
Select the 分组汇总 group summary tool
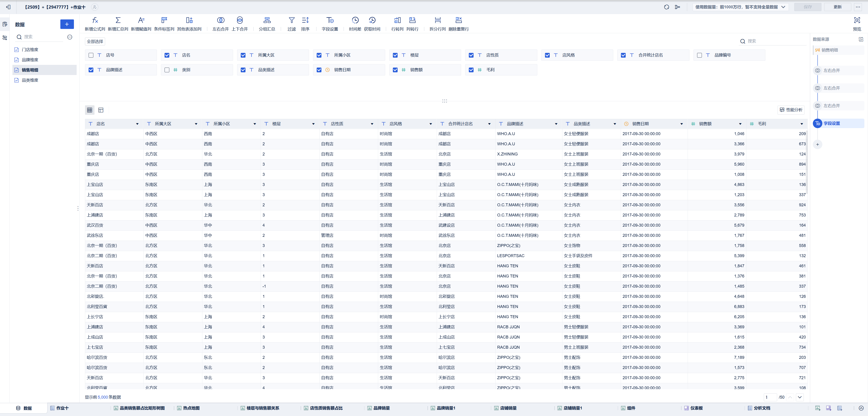coord(267,21)
